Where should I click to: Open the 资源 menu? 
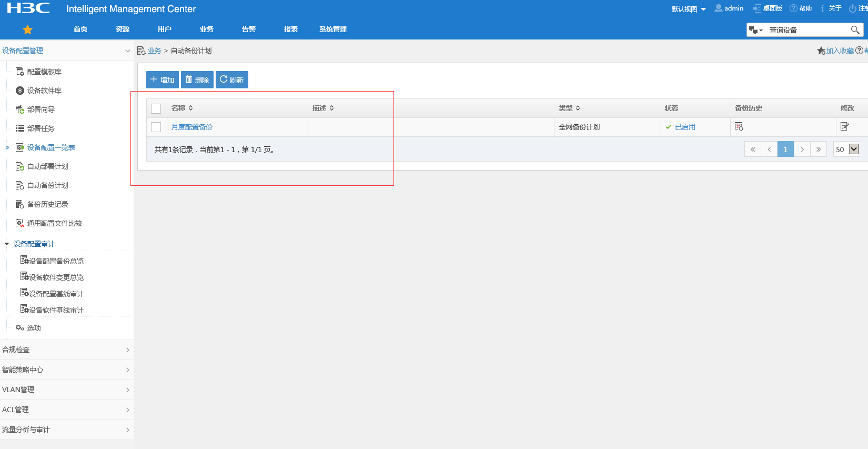pyautogui.click(x=123, y=29)
